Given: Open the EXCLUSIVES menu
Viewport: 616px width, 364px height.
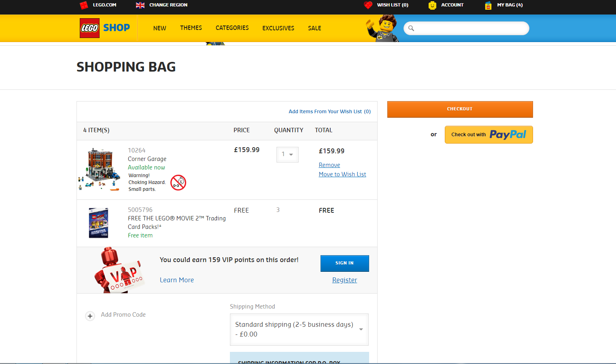Looking at the screenshot, I should click(278, 28).
